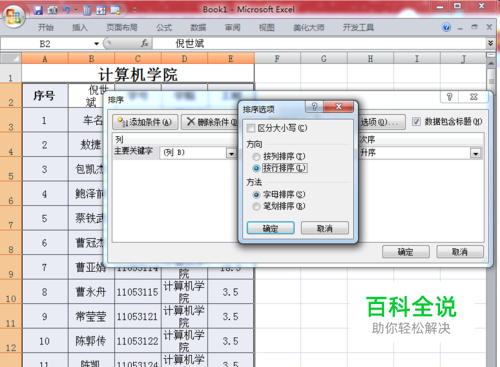
Task: Click the cell containing 11053115
Action: [x=137, y=292]
